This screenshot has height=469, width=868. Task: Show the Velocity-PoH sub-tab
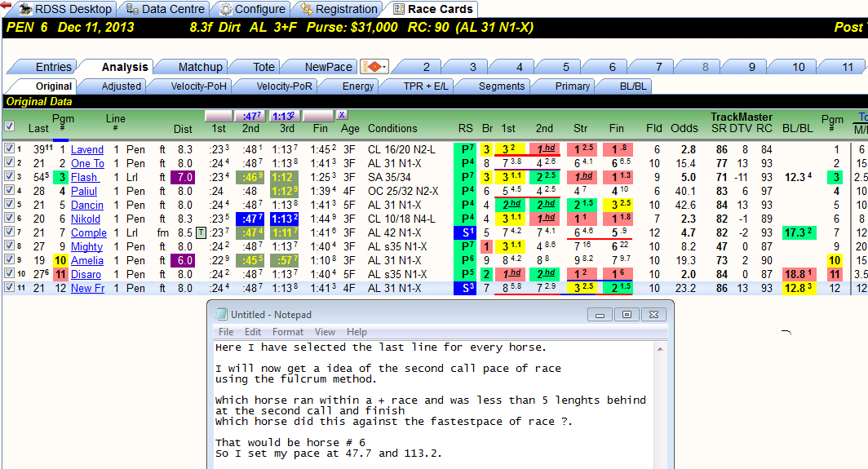pyautogui.click(x=198, y=86)
